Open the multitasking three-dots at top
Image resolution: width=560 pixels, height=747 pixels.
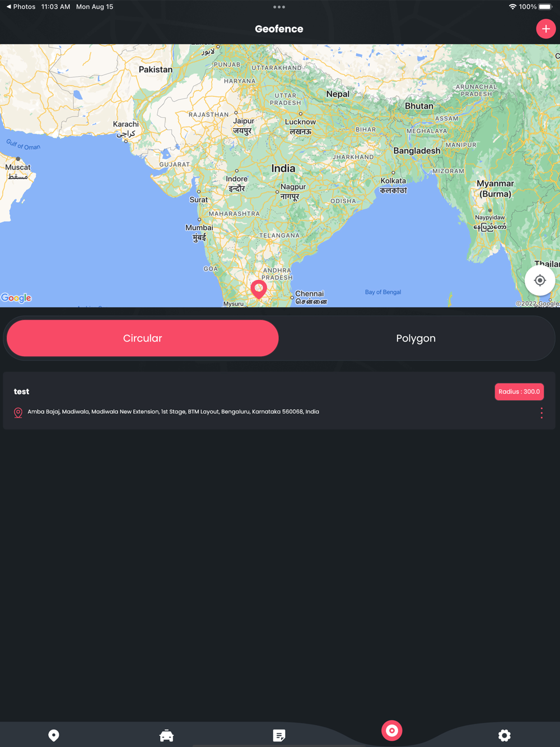279,7
